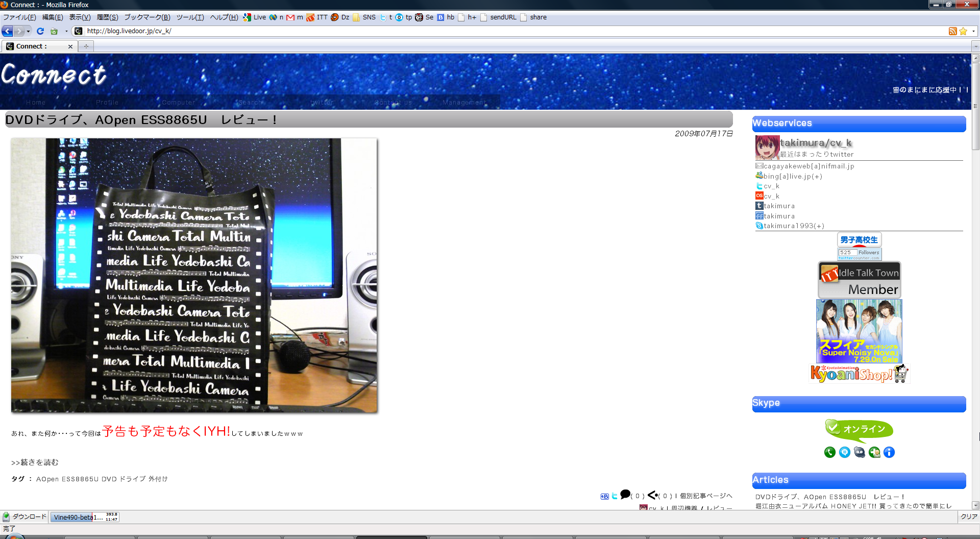Open the address bar history dropdown arrow
980x539 pixels.
(x=973, y=31)
